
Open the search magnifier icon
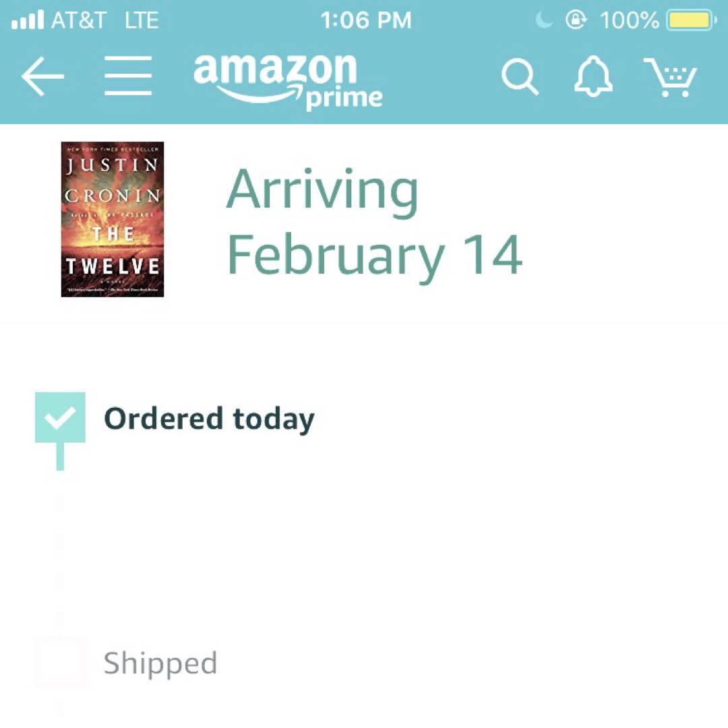pos(520,77)
